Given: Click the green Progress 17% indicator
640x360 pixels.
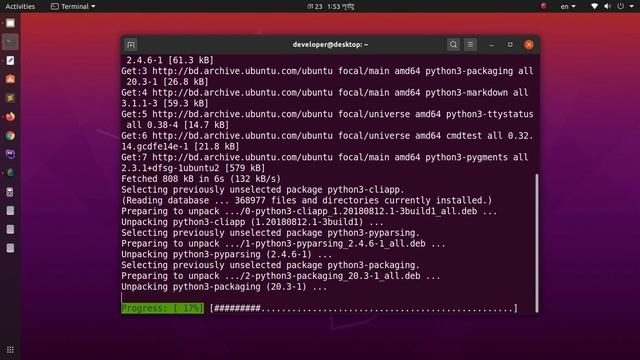Looking at the screenshot, I should pyautogui.click(x=162, y=308).
